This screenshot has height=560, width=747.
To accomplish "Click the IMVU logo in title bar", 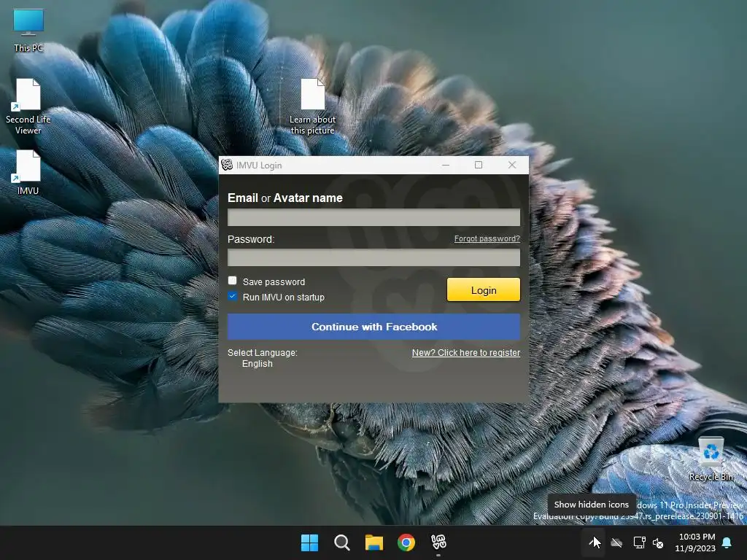I will [228, 165].
